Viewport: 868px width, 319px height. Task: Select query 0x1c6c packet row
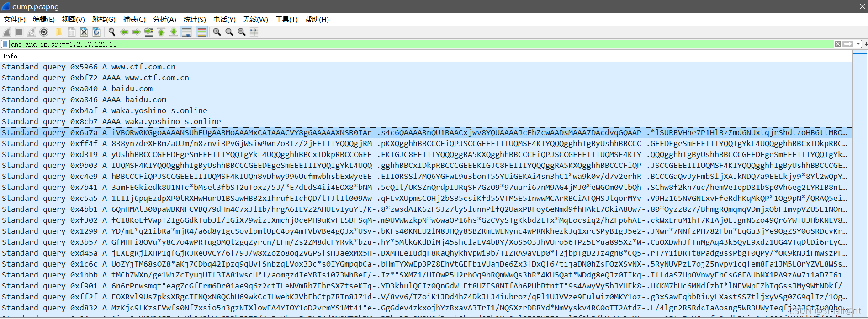(x=426, y=264)
